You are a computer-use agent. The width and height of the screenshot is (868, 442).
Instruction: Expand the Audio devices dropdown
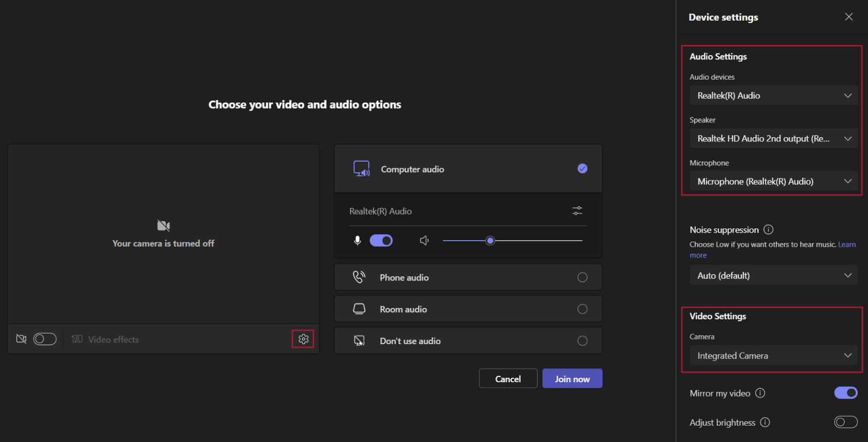tap(773, 96)
